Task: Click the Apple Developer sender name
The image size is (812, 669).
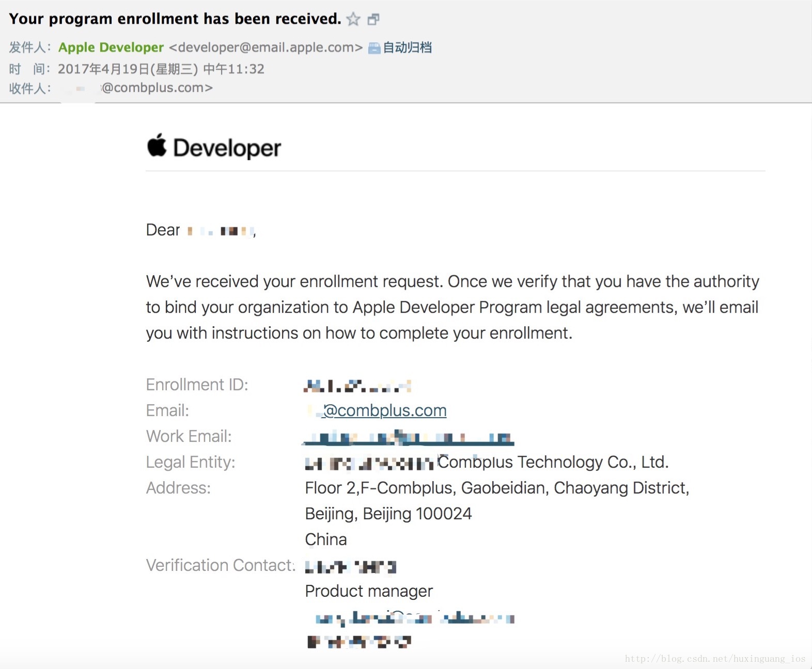Action: (111, 47)
